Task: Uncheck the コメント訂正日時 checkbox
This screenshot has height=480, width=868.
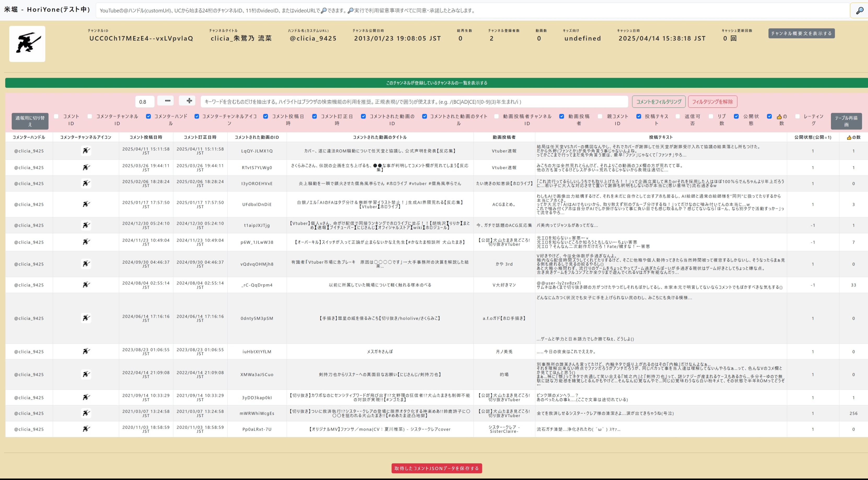Action: point(314,116)
